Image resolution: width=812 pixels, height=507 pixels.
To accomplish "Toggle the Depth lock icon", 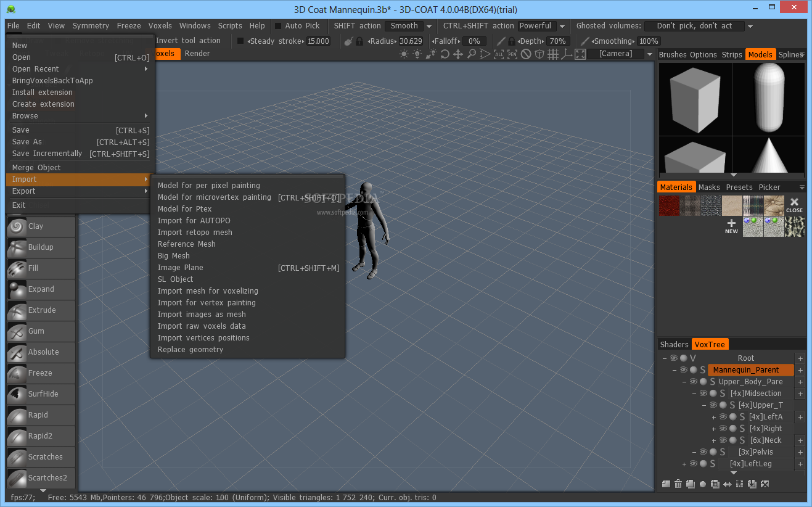I will point(512,41).
